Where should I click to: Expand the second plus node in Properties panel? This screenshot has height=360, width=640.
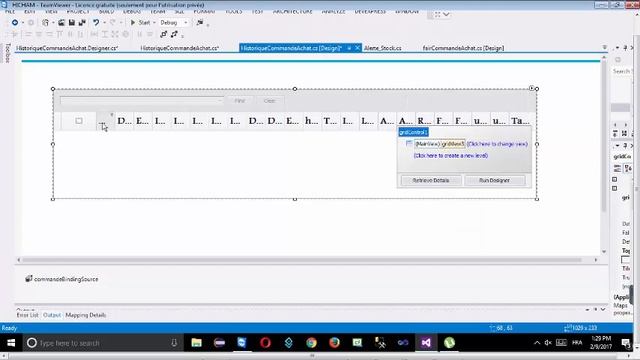(x=615, y=189)
